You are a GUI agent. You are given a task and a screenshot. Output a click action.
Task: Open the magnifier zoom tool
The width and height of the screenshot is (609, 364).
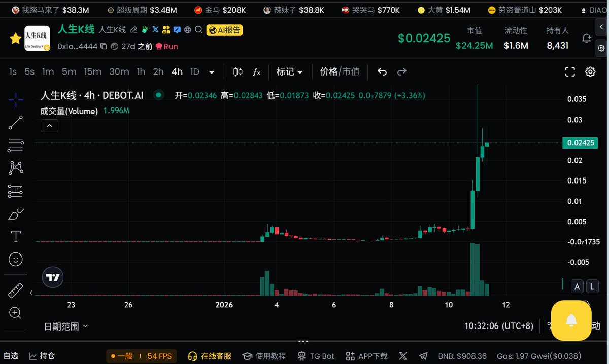(15, 313)
